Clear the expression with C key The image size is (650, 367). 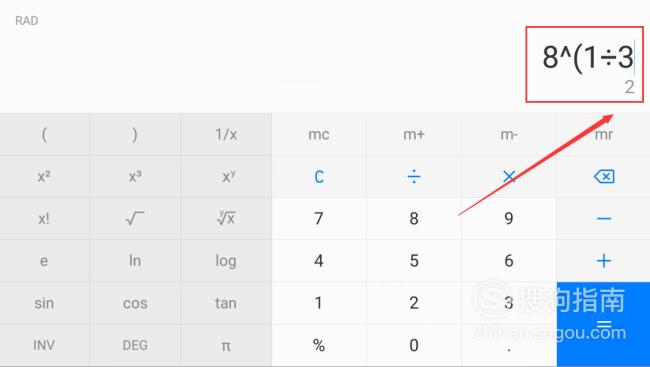point(319,177)
